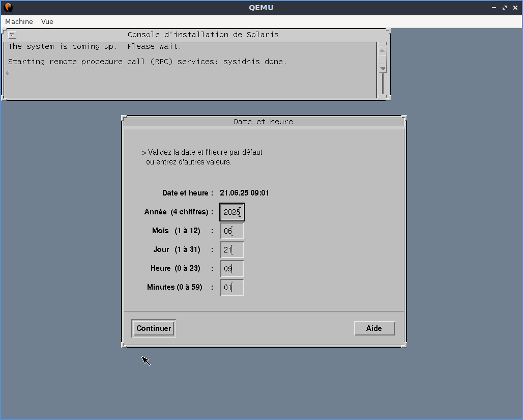The image size is (523, 420).
Task: Maximize the QEMU window
Action: click(x=505, y=8)
